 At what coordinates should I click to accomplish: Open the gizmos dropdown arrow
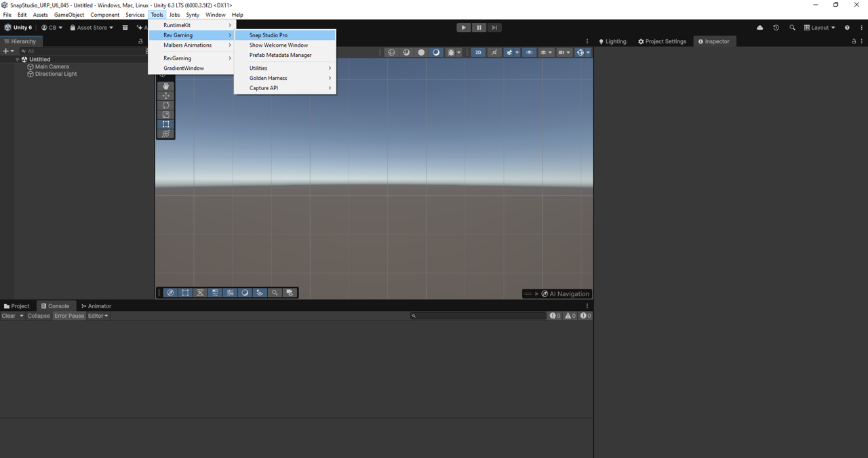click(588, 52)
